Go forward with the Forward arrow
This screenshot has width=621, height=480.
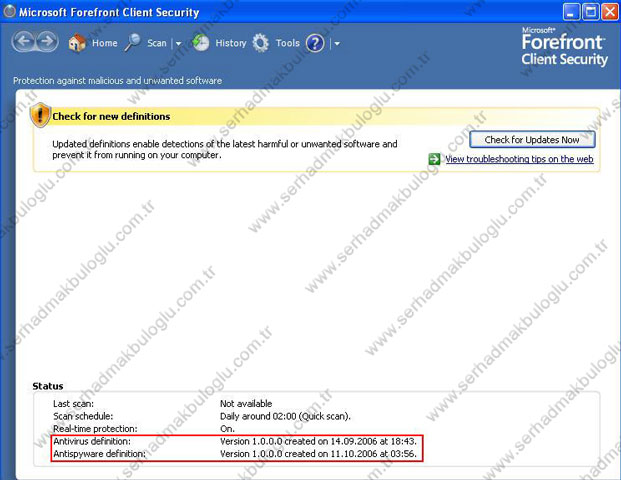pyautogui.click(x=47, y=42)
